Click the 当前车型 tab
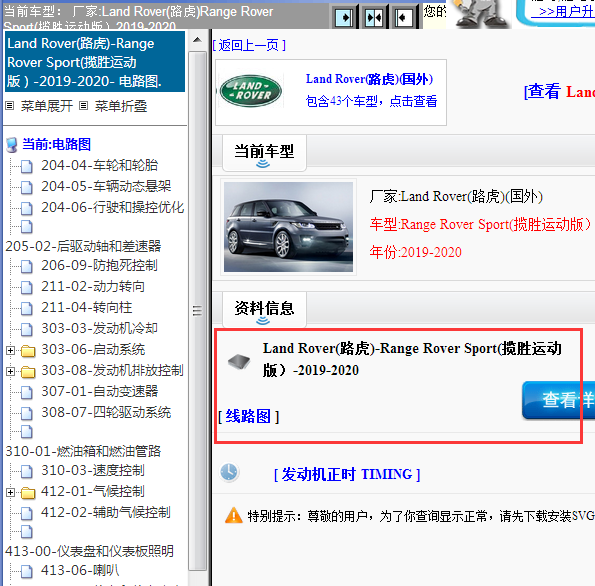This screenshot has width=595, height=586. tap(264, 153)
